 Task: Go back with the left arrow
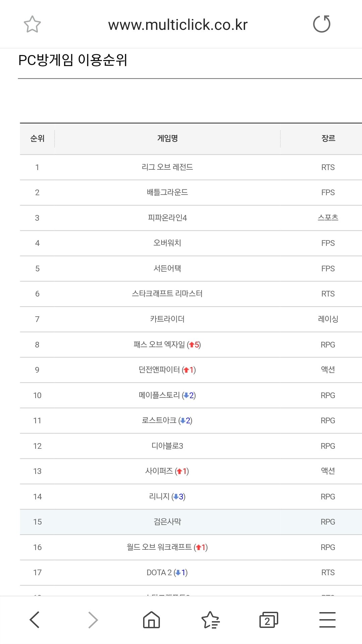pyautogui.click(x=35, y=620)
